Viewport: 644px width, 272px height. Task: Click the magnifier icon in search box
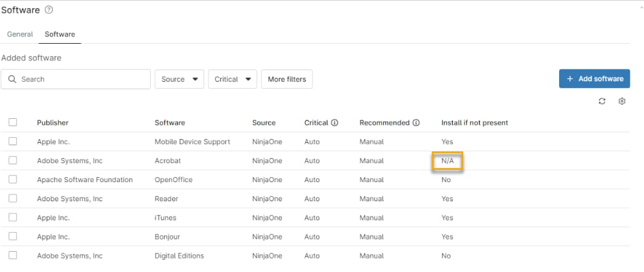[x=12, y=79]
